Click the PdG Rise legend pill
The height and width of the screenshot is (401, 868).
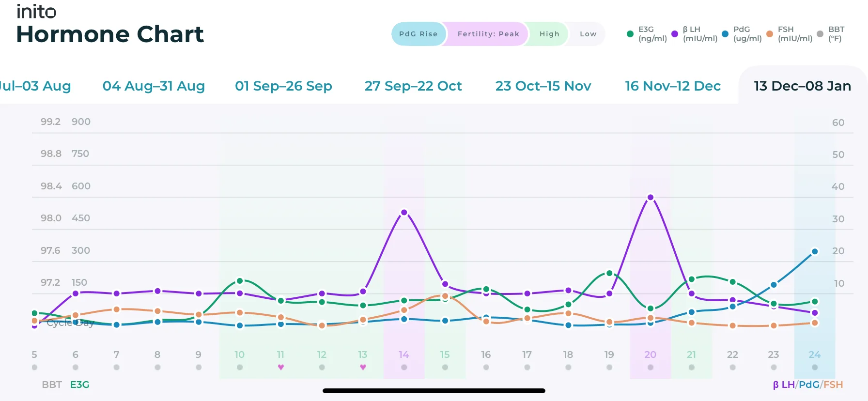pos(418,34)
